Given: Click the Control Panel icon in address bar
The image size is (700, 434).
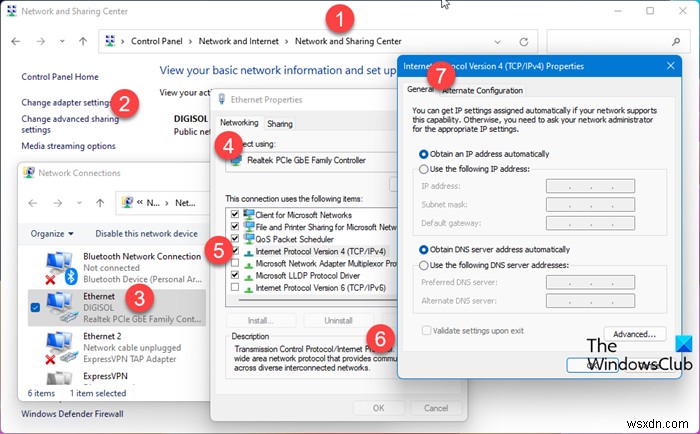Looking at the screenshot, I should tap(110, 43).
